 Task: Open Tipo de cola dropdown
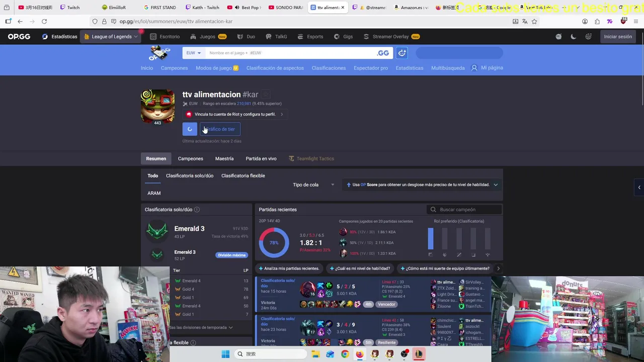[313, 185]
